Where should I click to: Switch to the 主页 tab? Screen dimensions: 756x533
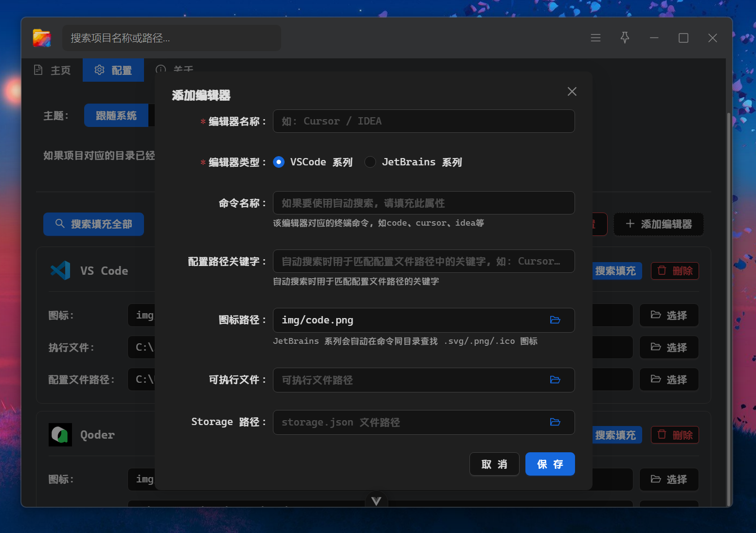click(53, 70)
